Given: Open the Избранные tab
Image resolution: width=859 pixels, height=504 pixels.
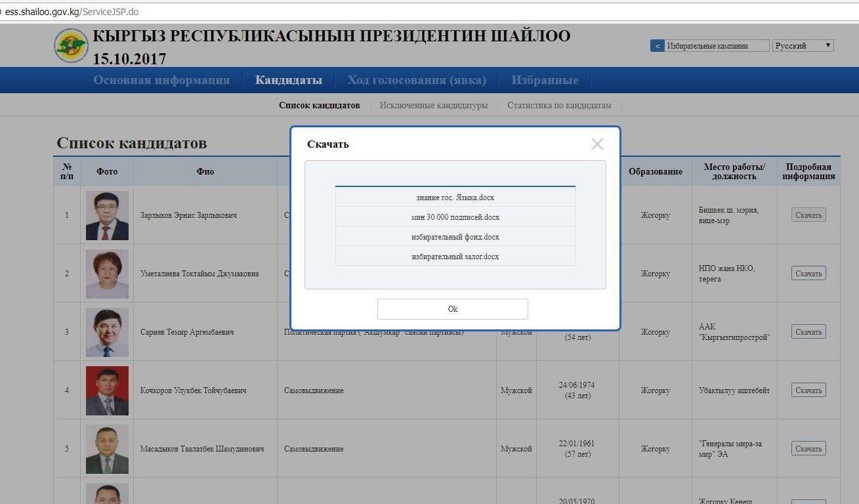Looking at the screenshot, I should pyautogui.click(x=545, y=80).
